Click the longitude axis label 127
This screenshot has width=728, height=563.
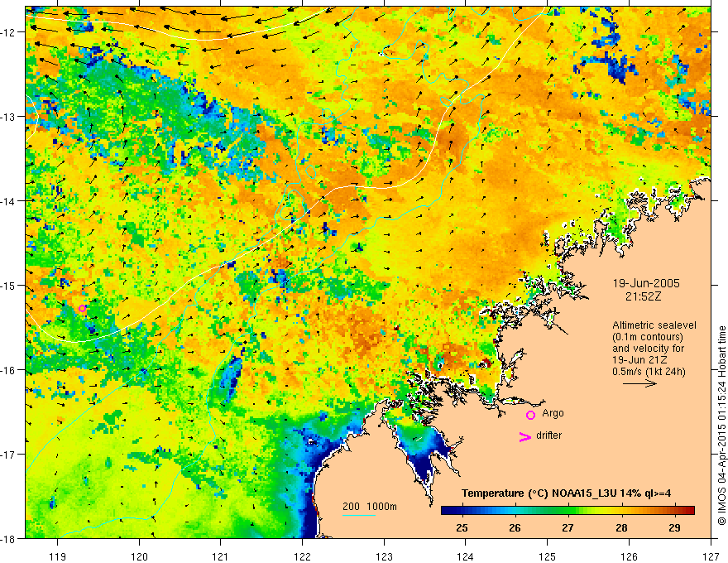[x=711, y=556]
